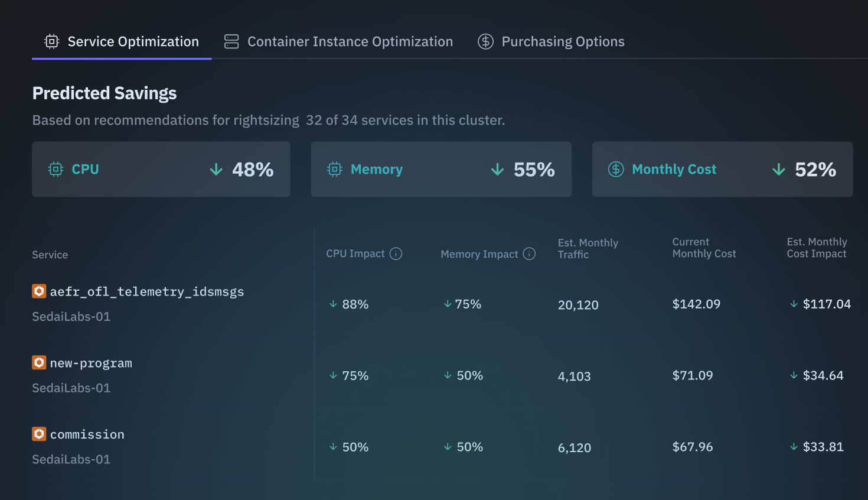Select the Memory 55% savings card

point(441,169)
